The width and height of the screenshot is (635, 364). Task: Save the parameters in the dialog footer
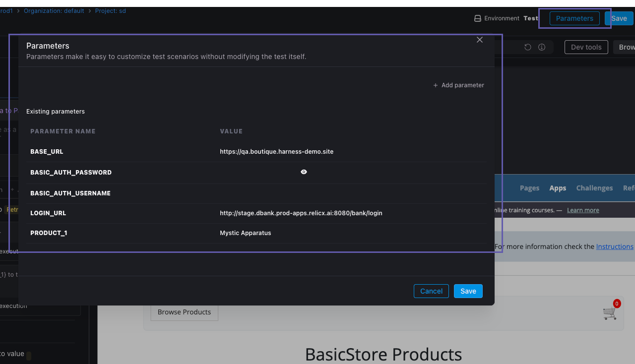tap(468, 291)
